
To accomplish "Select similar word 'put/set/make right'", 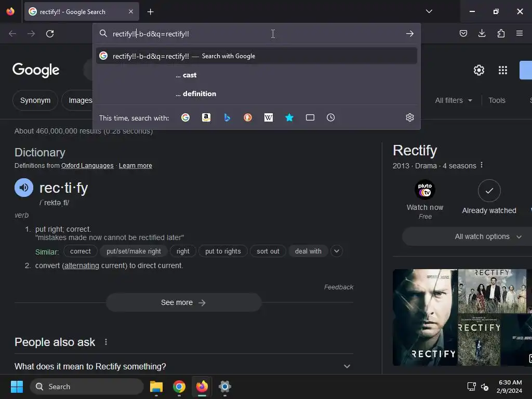I will click(x=134, y=251).
